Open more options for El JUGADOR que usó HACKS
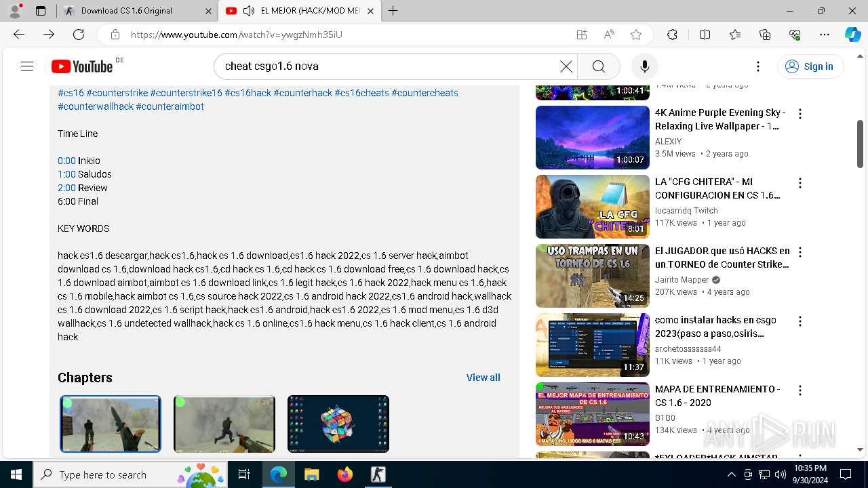The width and height of the screenshot is (868, 488). point(800,252)
